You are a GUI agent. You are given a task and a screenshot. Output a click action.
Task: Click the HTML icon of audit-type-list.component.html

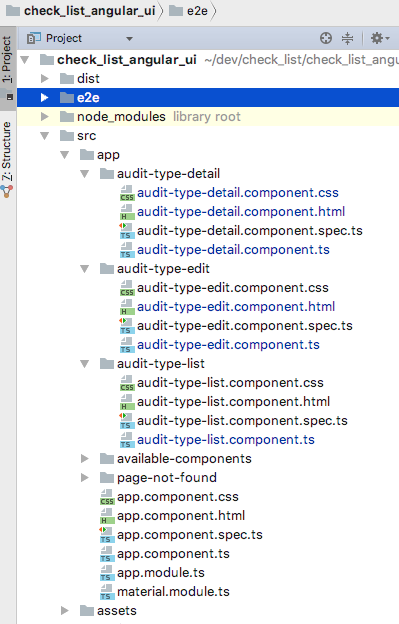[127, 402]
